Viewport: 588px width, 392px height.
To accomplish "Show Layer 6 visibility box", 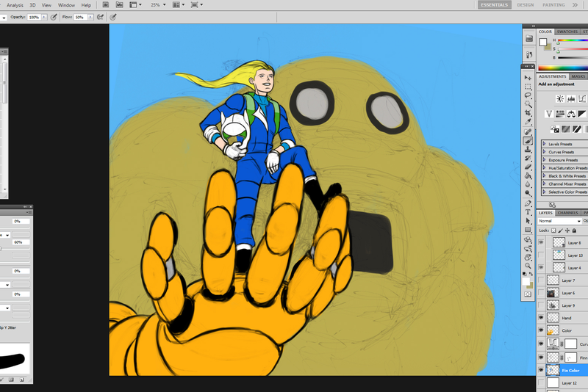I will pyautogui.click(x=541, y=292).
